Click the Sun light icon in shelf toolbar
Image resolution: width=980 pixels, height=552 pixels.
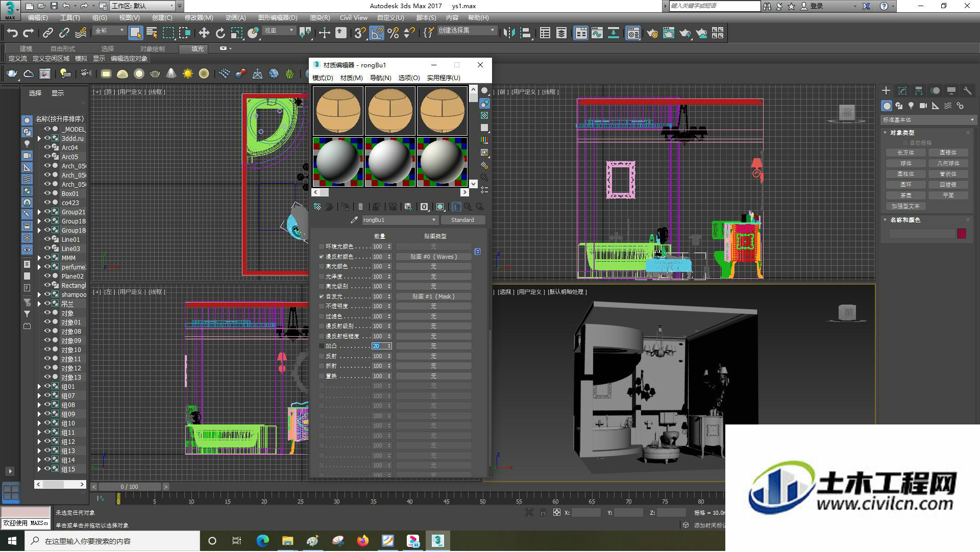coord(188,74)
